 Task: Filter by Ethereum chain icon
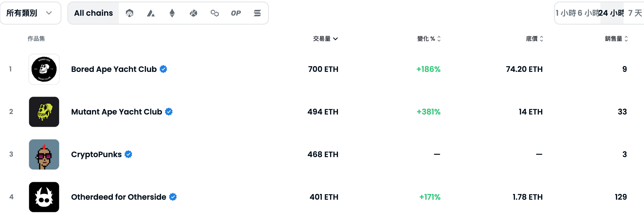(172, 13)
